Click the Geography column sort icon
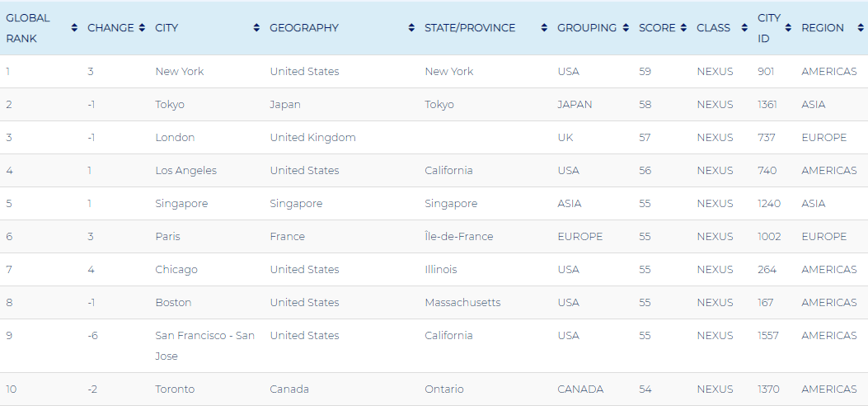 [x=411, y=28]
